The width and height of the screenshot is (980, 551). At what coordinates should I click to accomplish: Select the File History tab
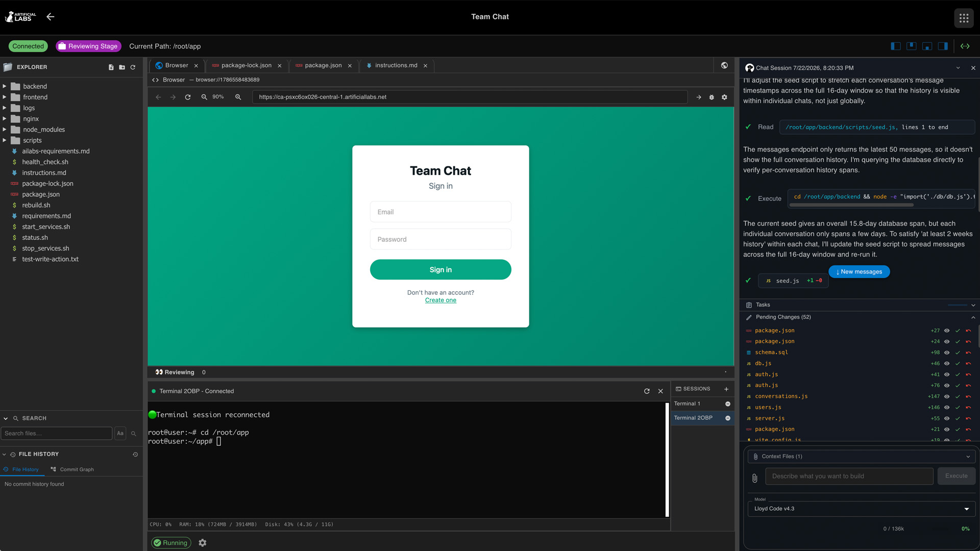tap(21, 470)
